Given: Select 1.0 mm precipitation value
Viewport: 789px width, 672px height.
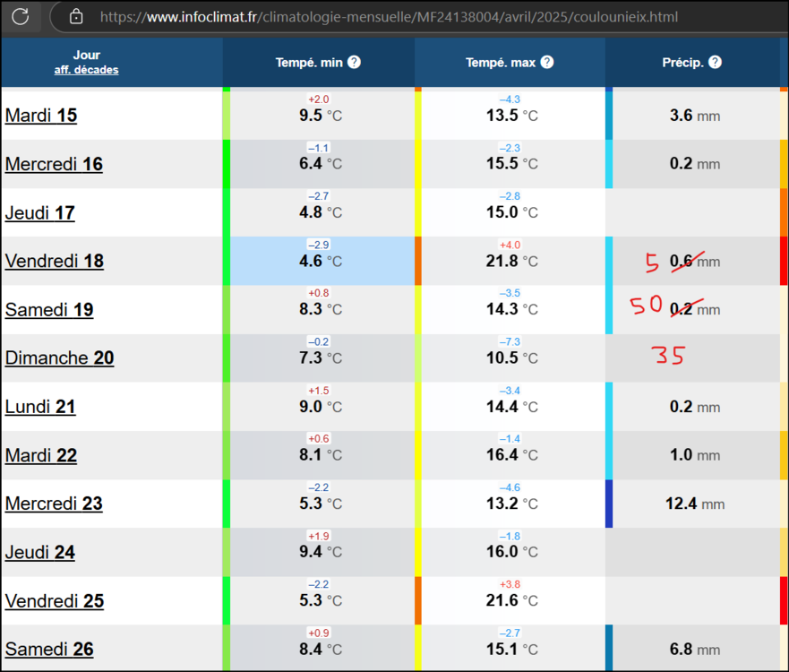Looking at the screenshot, I should pyautogui.click(x=694, y=455).
